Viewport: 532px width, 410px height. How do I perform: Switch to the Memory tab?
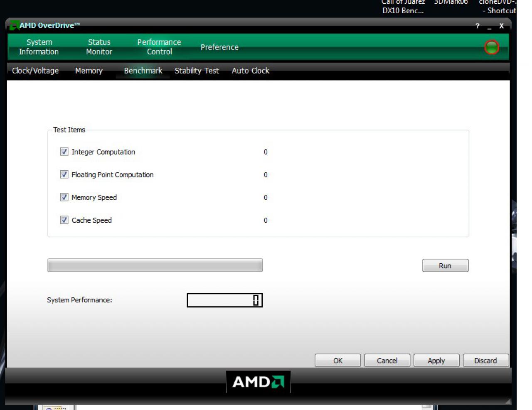click(x=89, y=71)
